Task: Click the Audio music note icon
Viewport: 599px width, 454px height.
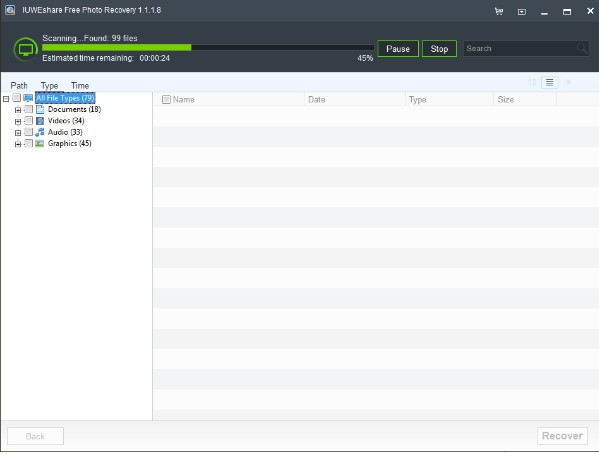Action: tap(40, 132)
